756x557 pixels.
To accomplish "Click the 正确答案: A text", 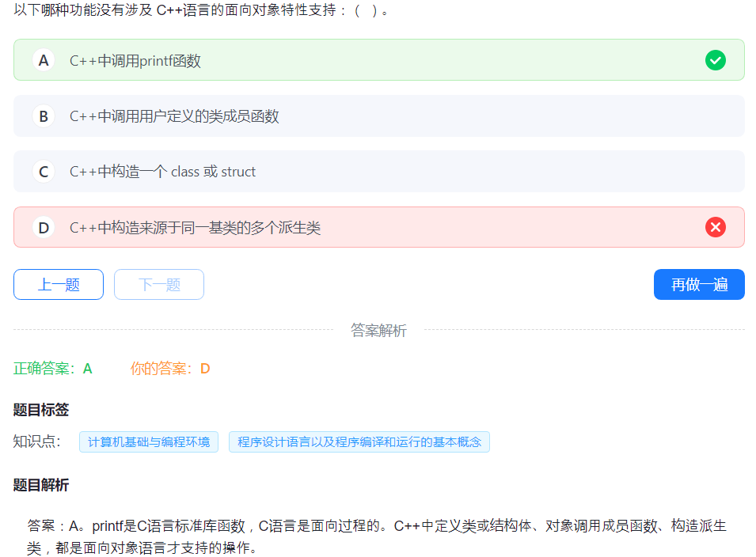I will tap(52, 369).
